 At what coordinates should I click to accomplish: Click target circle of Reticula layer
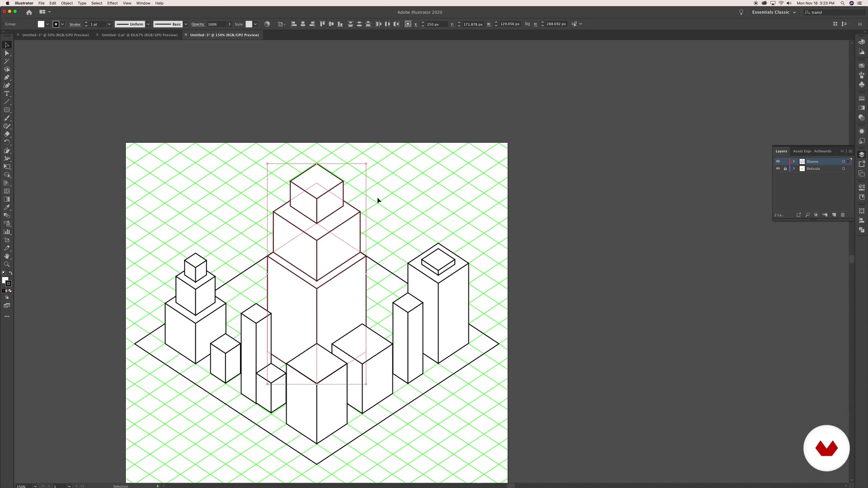(844, 169)
